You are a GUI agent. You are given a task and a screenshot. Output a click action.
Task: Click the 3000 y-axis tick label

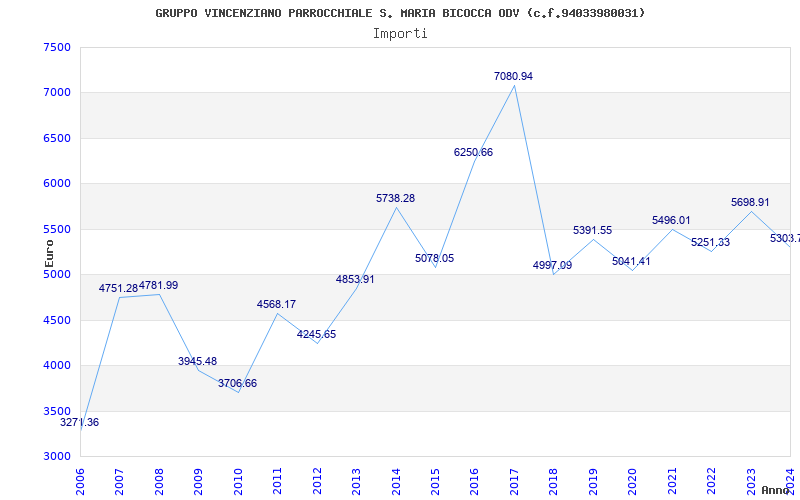point(57,457)
